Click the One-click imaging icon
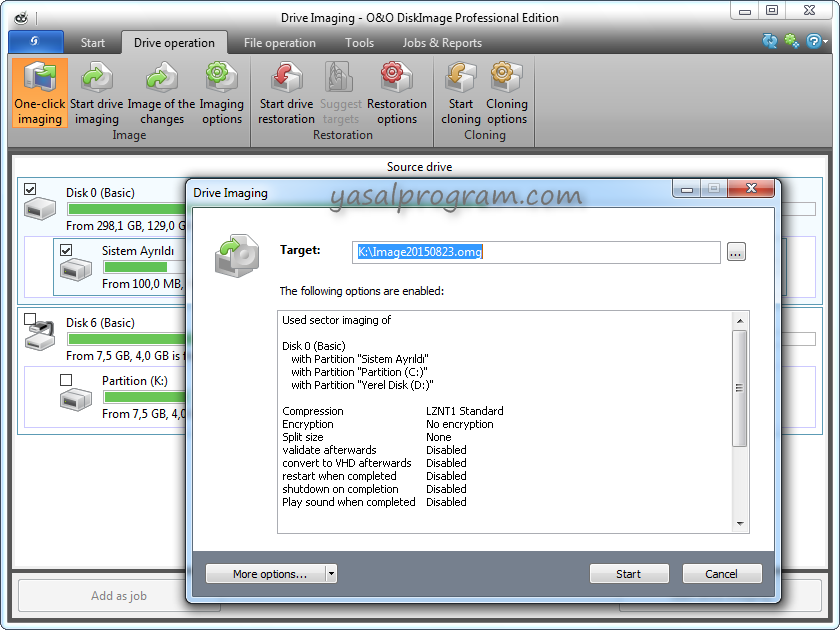 [39, 92]
